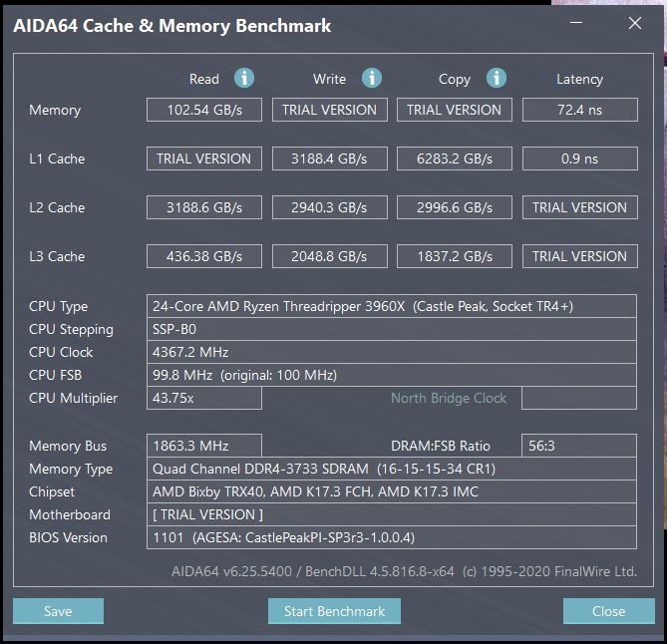Click the Write column info icon
Screen dimensions: 667x644
click(x=372, y=79)
